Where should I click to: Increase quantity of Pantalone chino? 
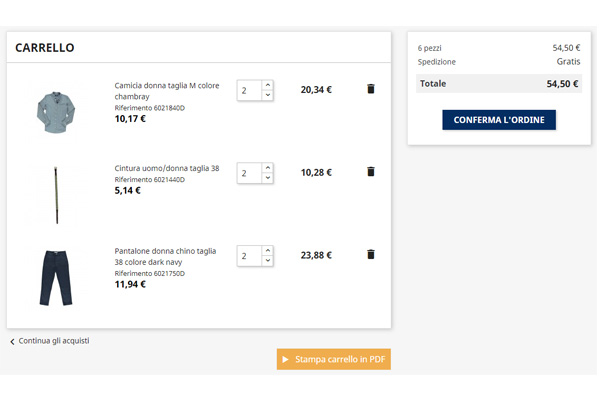pyautogui.click(x=268, y=251)
